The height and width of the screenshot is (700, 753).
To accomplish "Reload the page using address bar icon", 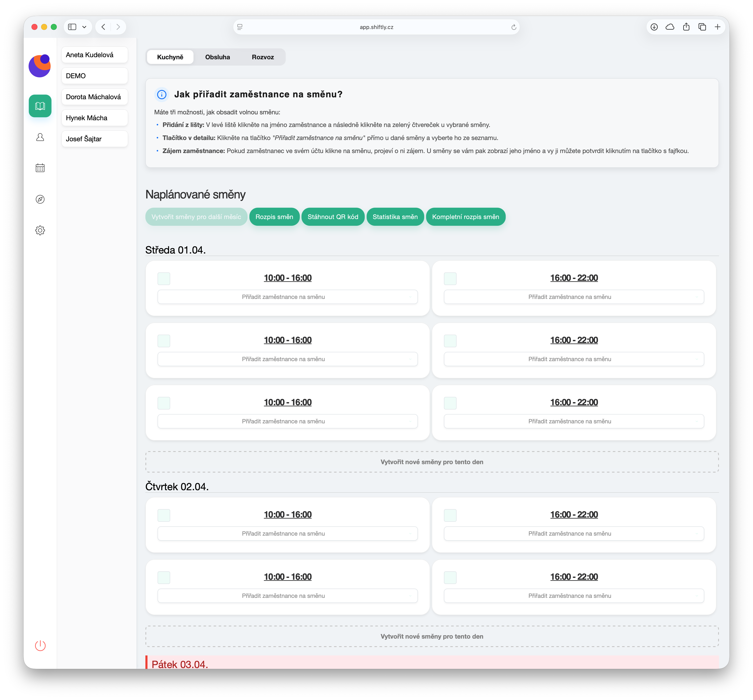I will pyautogui.click(x=514, y=27).
